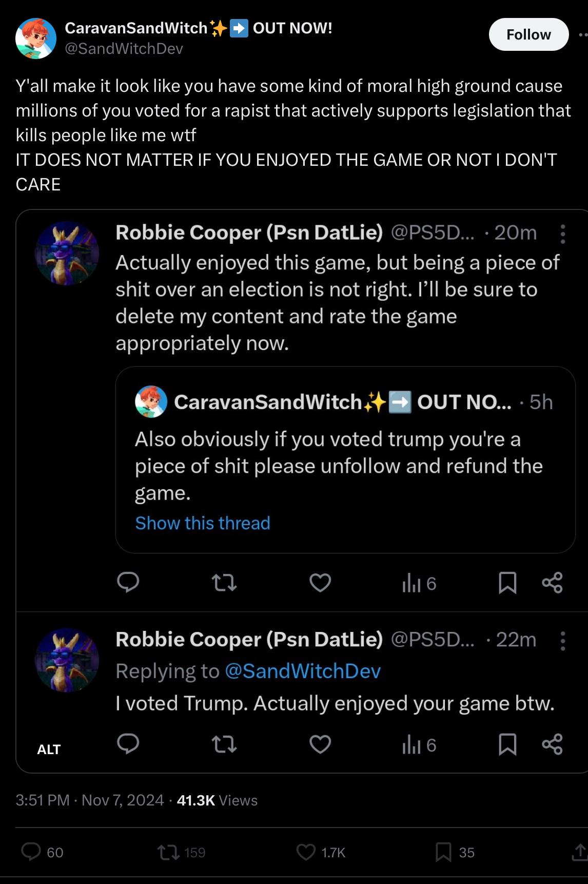Like the 'I voted Trump' reply
588x884 pixels.
tap(320, 744)
